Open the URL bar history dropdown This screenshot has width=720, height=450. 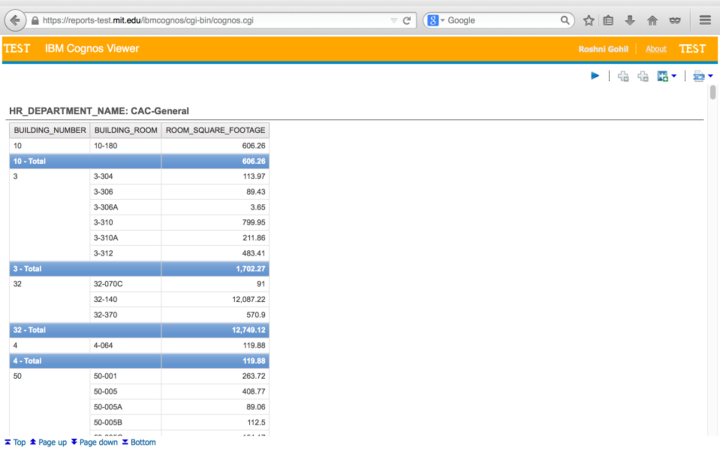(x=392, y=20)
